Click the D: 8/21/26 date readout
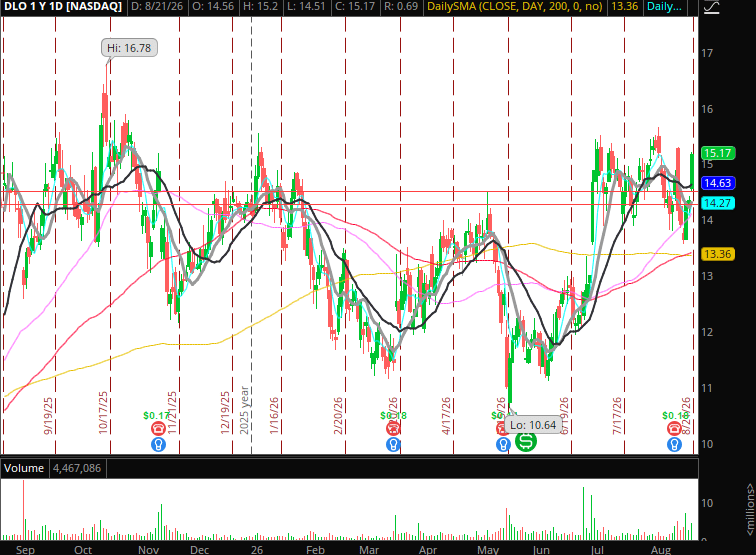Image resolution: width=756 pixels, height=555 pixels. click(x=155, y=7)
